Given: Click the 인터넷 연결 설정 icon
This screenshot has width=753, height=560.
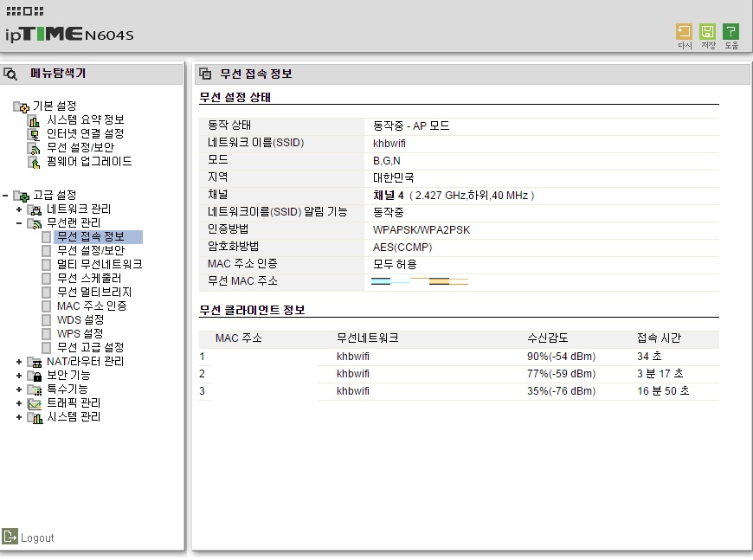Looking at the screenshot, I should [34, 134].
